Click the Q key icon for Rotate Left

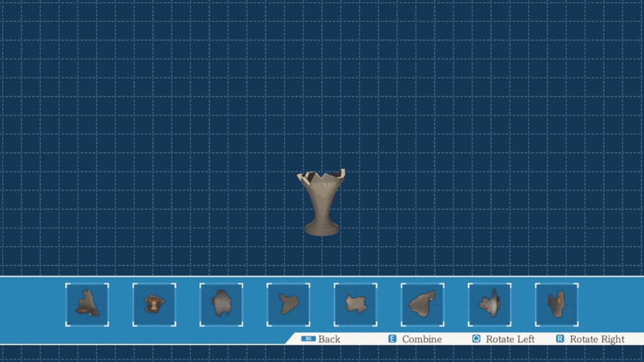click(476, 338)
